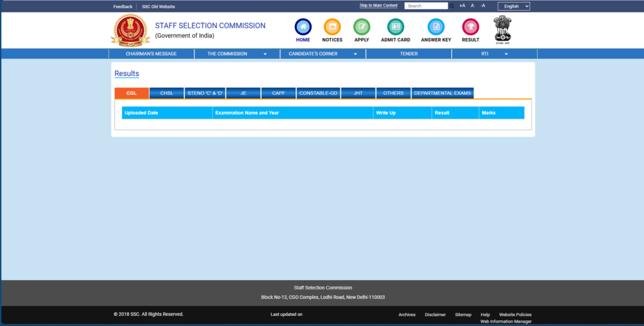Switch to Steno 'C' & 'D' tab

[205, 93]
